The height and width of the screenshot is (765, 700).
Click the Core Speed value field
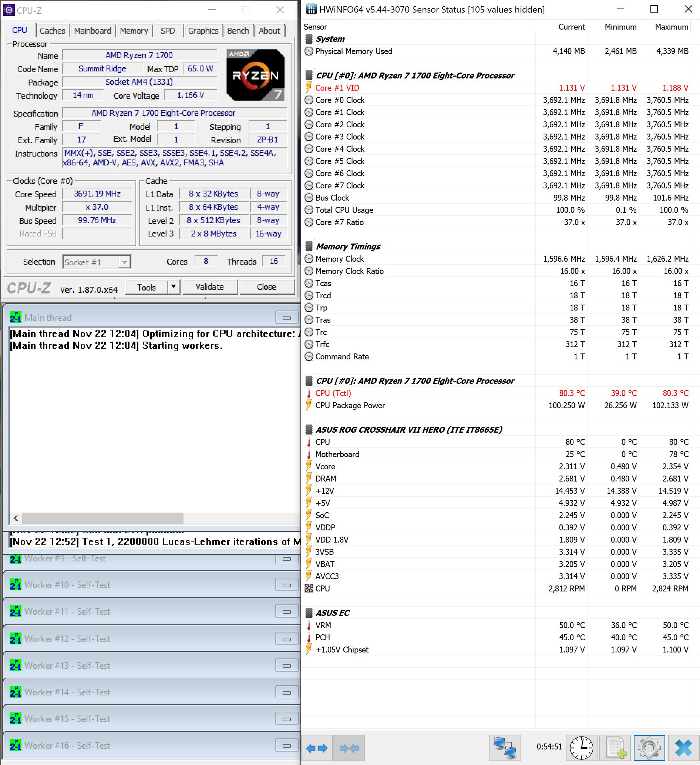(x=97, y=194)
